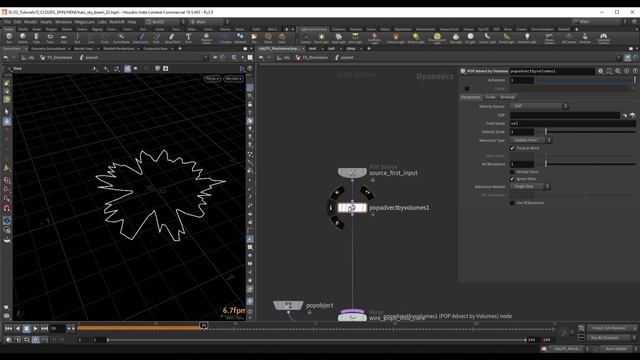Select the Metaball shelf tool
The image size is (640, 360).
240,38
